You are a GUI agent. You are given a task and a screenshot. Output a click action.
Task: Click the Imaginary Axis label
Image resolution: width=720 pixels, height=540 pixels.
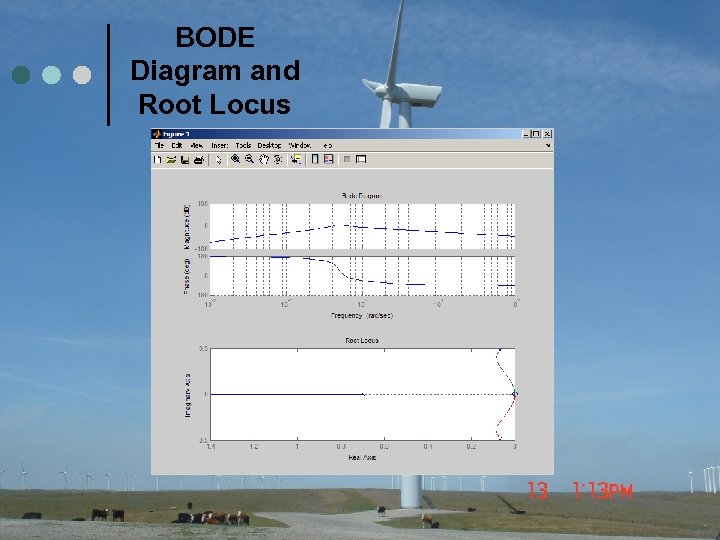[187, 395]
